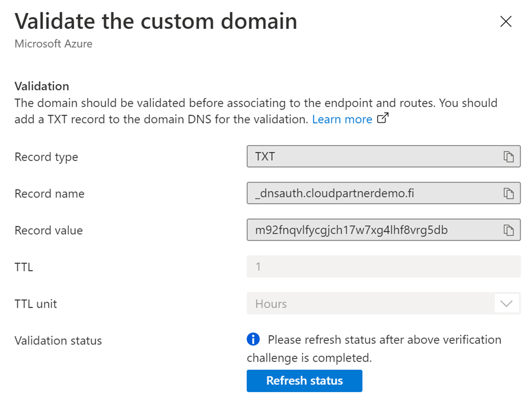
Task: Open the Learn more link
Action: click(342, 120)
